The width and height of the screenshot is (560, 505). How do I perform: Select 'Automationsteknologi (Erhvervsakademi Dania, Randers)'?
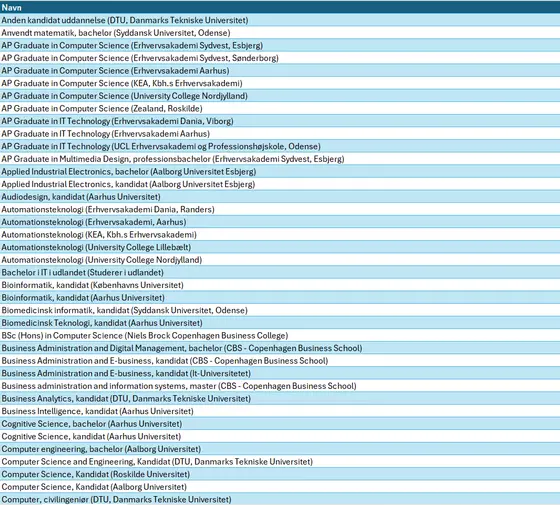(x=280, y=209)
